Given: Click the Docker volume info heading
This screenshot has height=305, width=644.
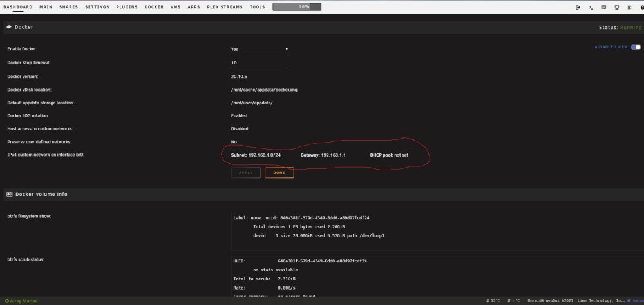Looking at the screenshot, I should click(x=41, y=195).
